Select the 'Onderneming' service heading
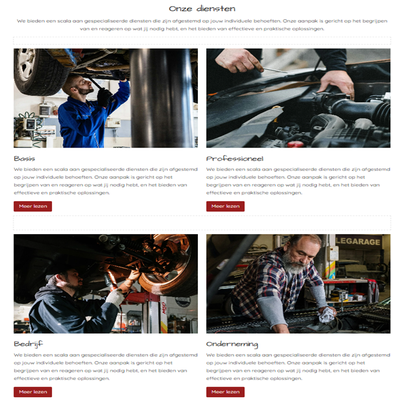The width and height of the screenshot is (400, 400). click(232, 344)
